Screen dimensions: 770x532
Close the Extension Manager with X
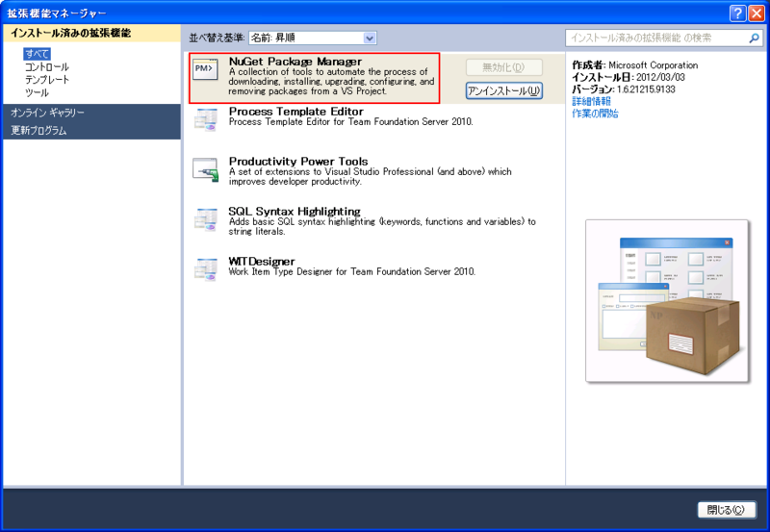(x=757, y=13)
